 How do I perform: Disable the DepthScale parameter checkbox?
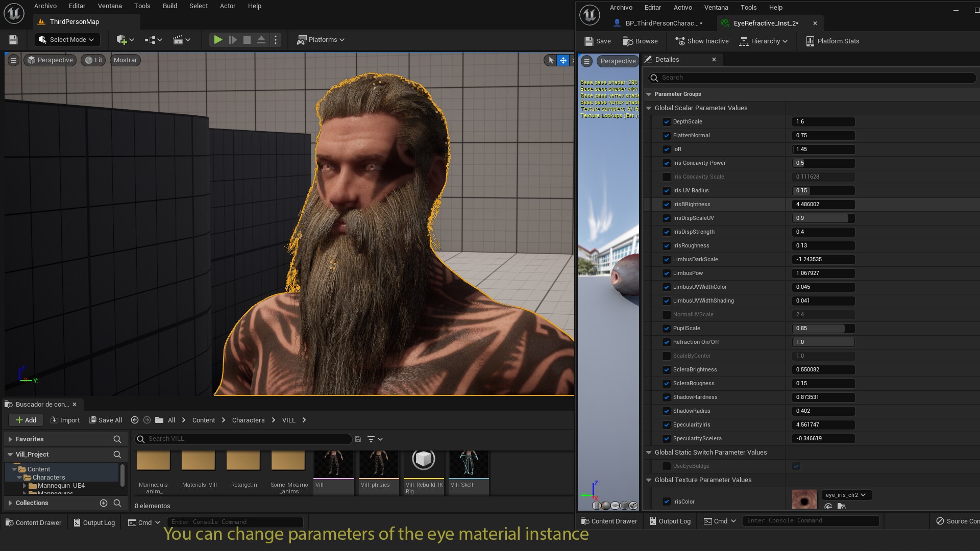tap(667, 122)
